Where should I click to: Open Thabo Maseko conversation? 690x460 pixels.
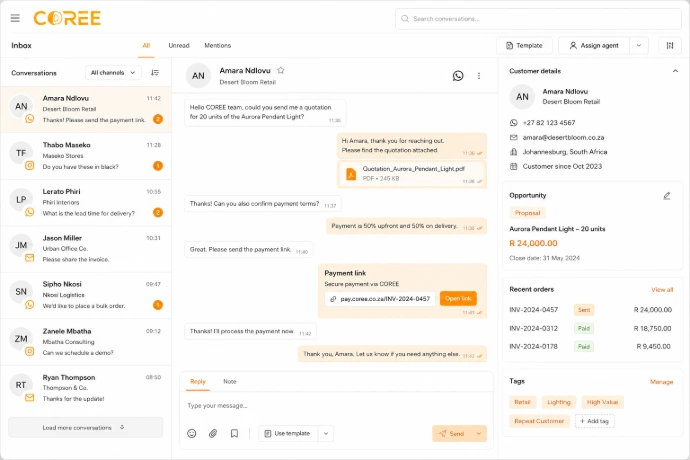coord(86,156)
